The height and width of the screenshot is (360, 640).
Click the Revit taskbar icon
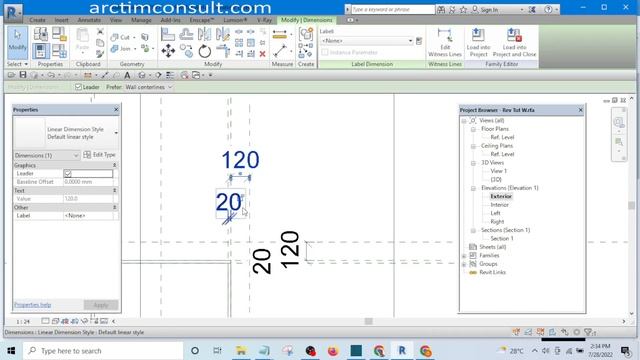pos(402,351)
